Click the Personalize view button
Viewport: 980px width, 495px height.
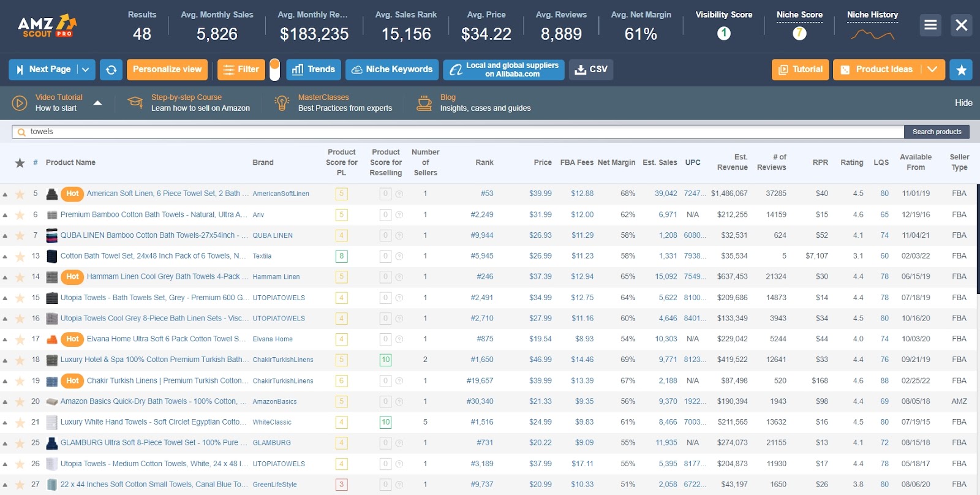pyautogui.click(x=167, y=70)
